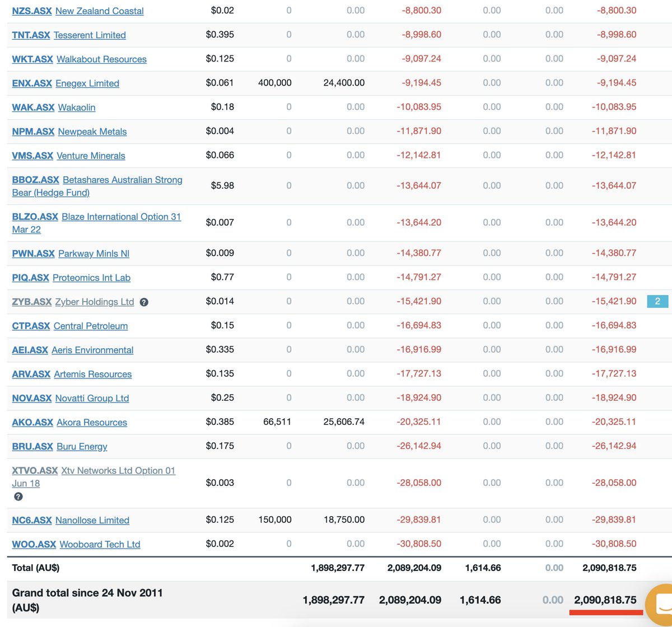The image size is (672, 627).
Task: Click the blue badge showing 2 on ZYB row
Action: coord(657,301)
